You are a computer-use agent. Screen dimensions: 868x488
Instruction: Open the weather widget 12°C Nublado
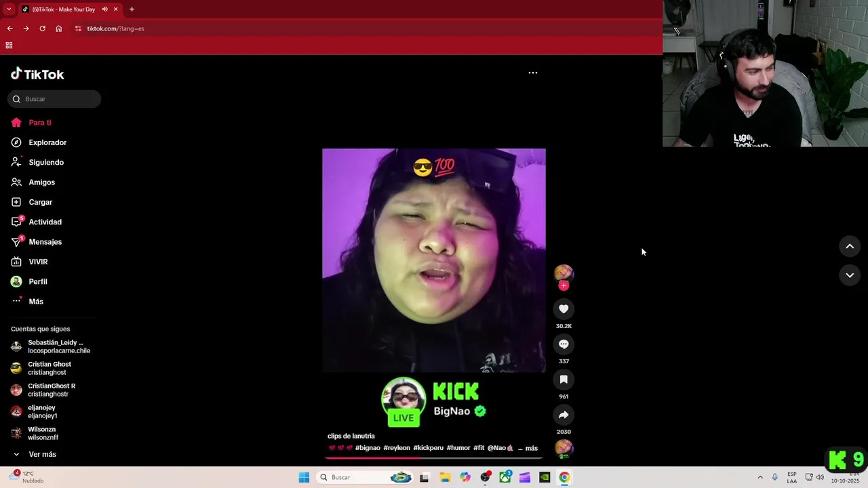pos(26,477)
